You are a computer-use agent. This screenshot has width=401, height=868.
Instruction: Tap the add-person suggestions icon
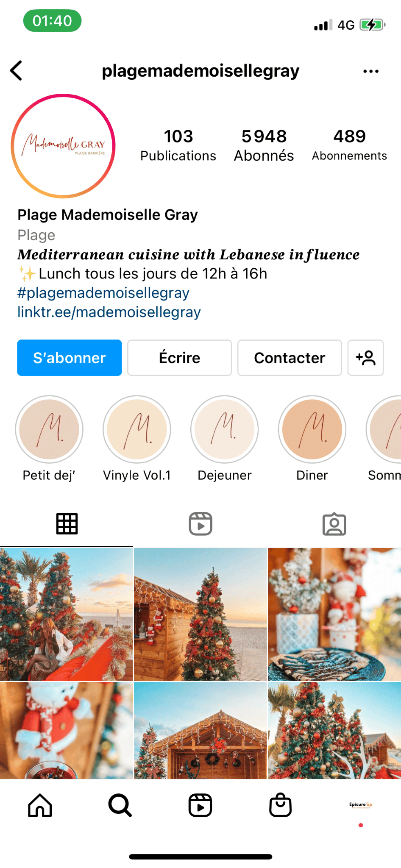pyautogui.click(x=365, y=358)
